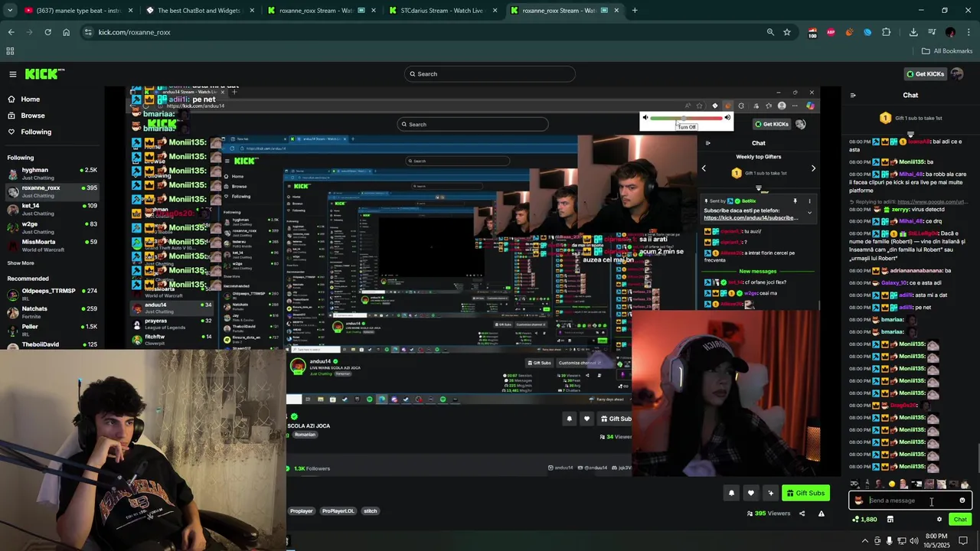Open hyghman's channel in Following list

pyautogui.click(x=51, y=173)
